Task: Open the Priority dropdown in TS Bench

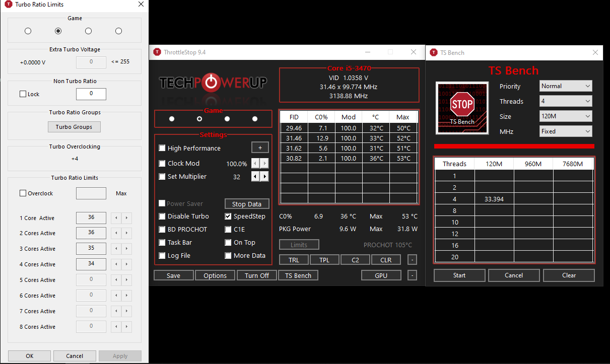Action: tap(566, 86)
